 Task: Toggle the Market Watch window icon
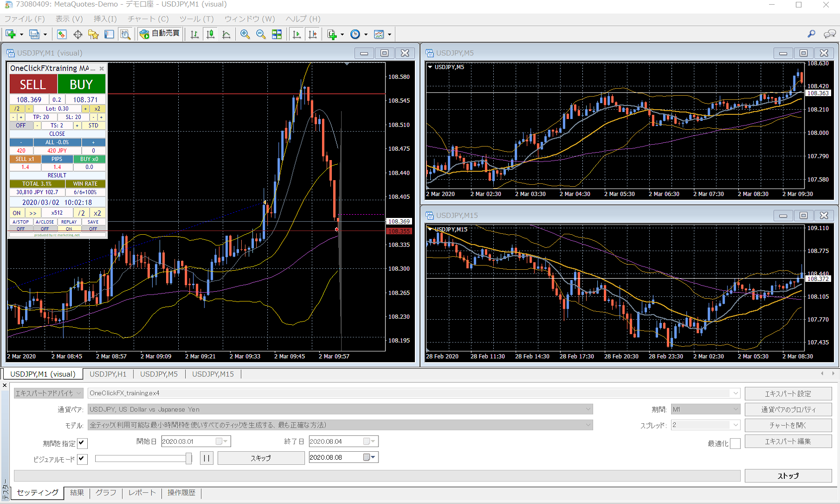point(62,34)
